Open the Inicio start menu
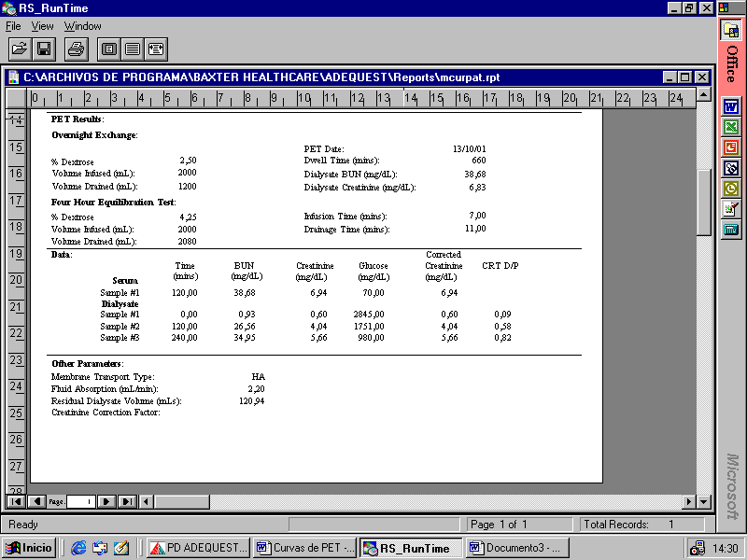 click(x=29, y=548)
